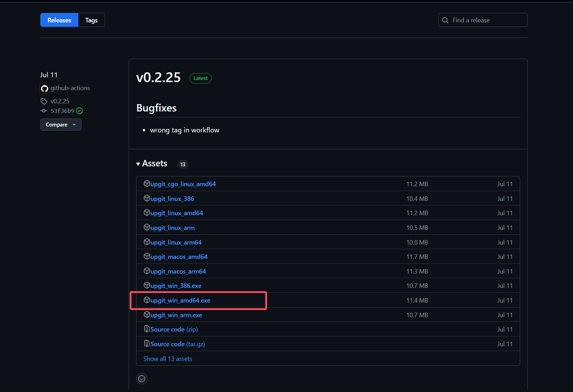Download upgit_linux_arm64
This screenshot has width=573, height=392.
(176, 242)
